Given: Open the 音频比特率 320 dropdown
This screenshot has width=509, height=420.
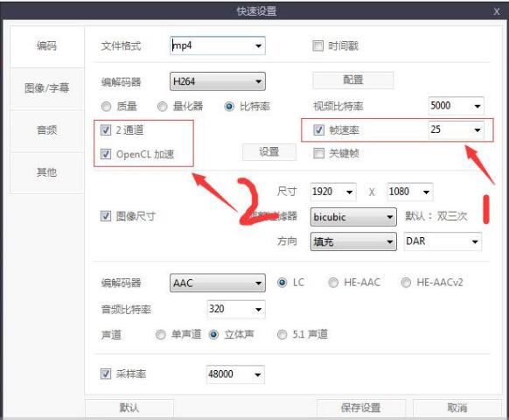Looking at the screenshot, I should click(x=236, y=309).
